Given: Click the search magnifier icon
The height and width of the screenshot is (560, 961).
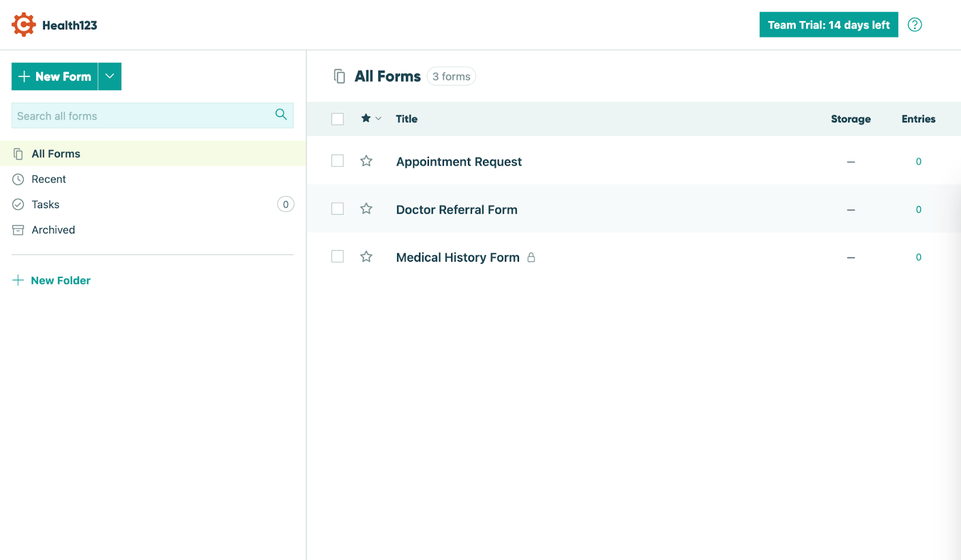Looking at the screenshot, I should pyautogui.click(x=280, y=115).
